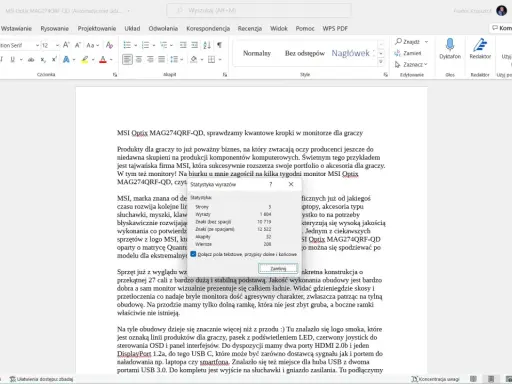The height and width of the screenshot is (384, 512).
Task: Open the Wstawianie tab
Action: (x=16, y=29)
